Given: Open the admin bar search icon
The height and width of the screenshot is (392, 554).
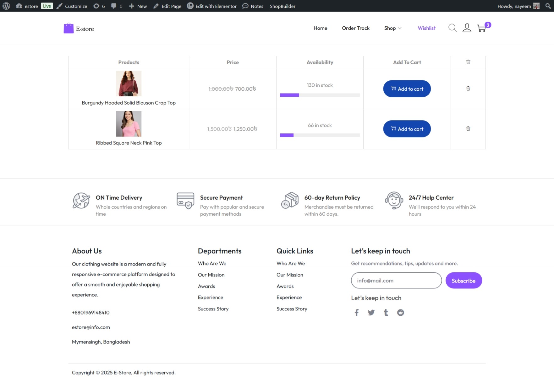Looking at the screenshot, I should (x=548, y=6).
